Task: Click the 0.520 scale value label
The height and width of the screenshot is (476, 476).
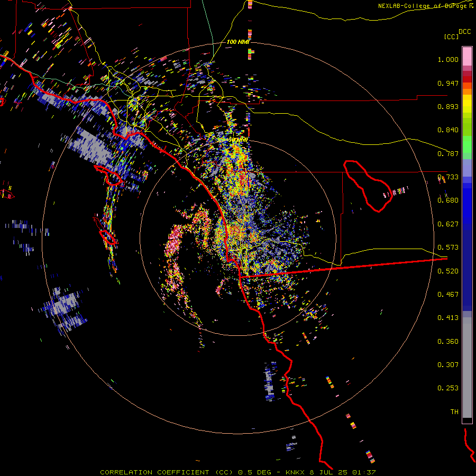Action: (448, 271)
